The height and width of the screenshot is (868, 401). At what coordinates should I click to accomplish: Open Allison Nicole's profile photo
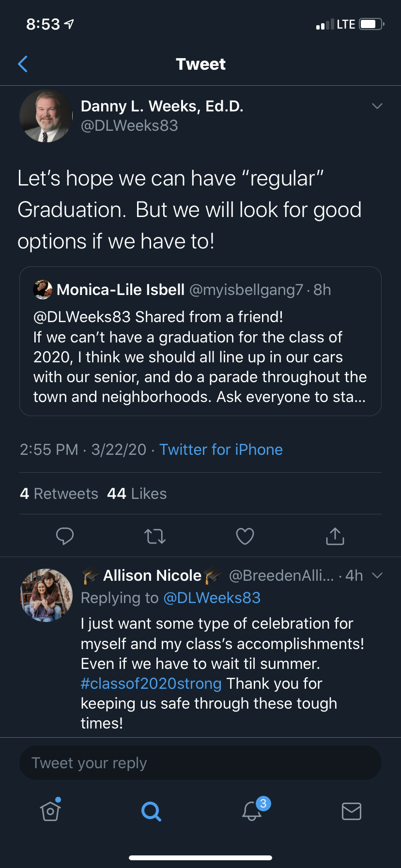pos(46,595)
